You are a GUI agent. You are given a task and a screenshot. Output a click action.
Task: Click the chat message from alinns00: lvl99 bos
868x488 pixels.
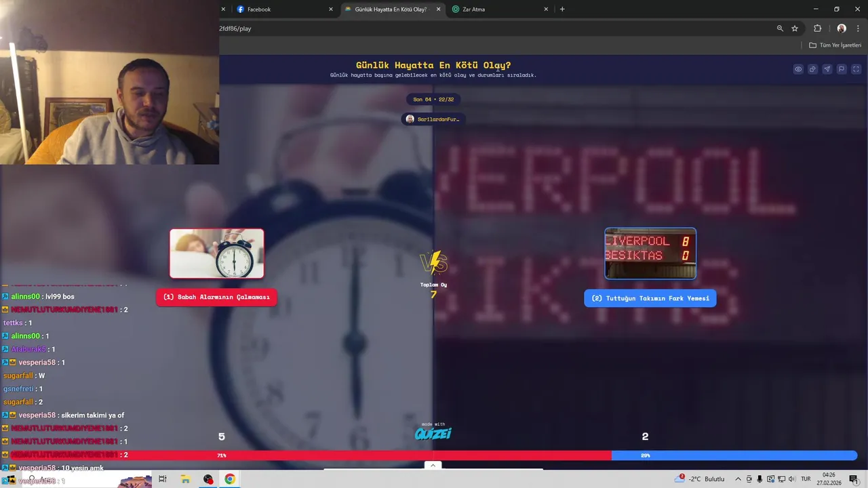tap(38, 297)
